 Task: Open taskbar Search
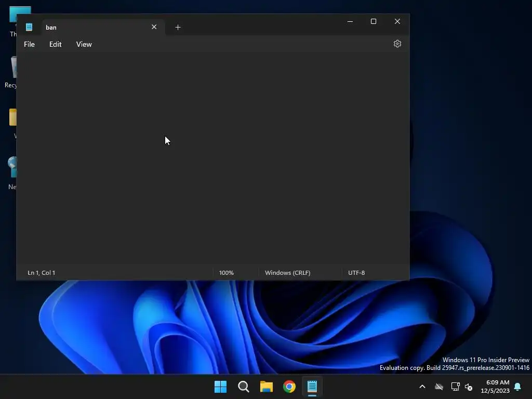tap(244, 387)
